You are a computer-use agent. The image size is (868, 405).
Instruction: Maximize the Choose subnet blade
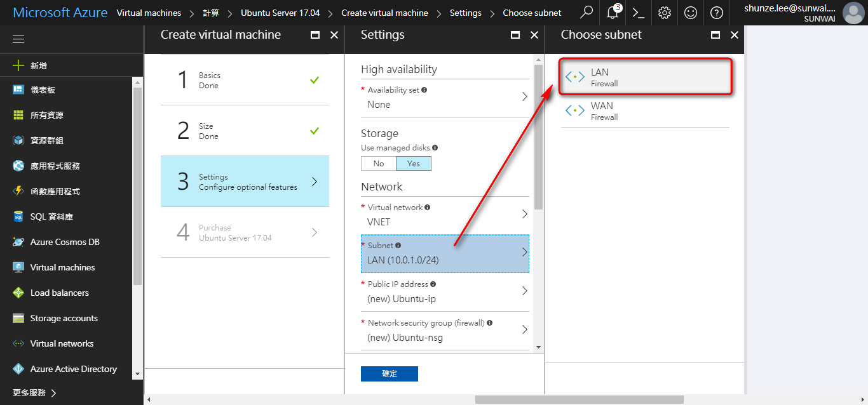(x=715, y=35)
